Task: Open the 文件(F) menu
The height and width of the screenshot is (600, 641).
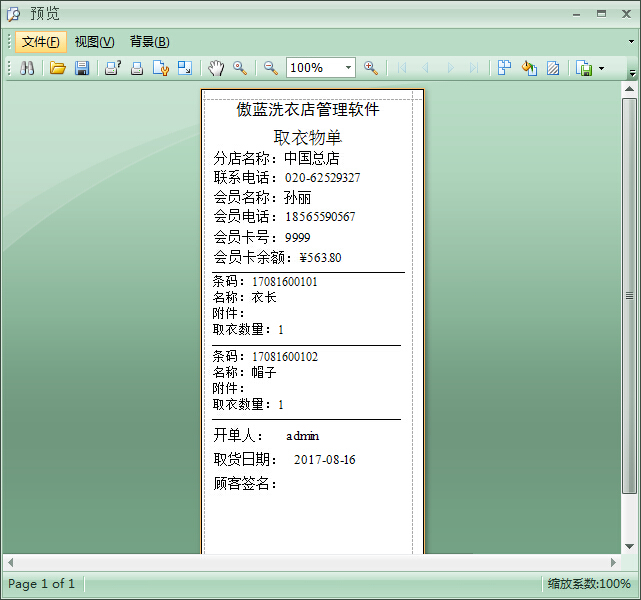Action: coord(40,42)
